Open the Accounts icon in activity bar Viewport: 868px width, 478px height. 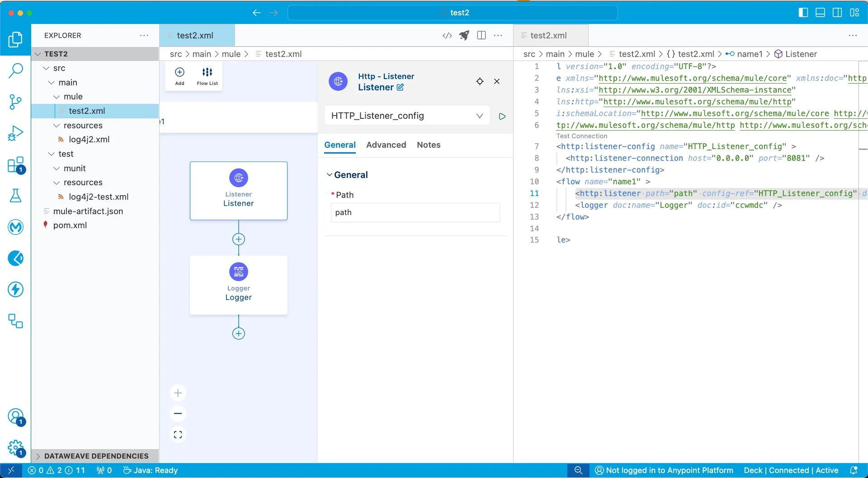point(15,417)
